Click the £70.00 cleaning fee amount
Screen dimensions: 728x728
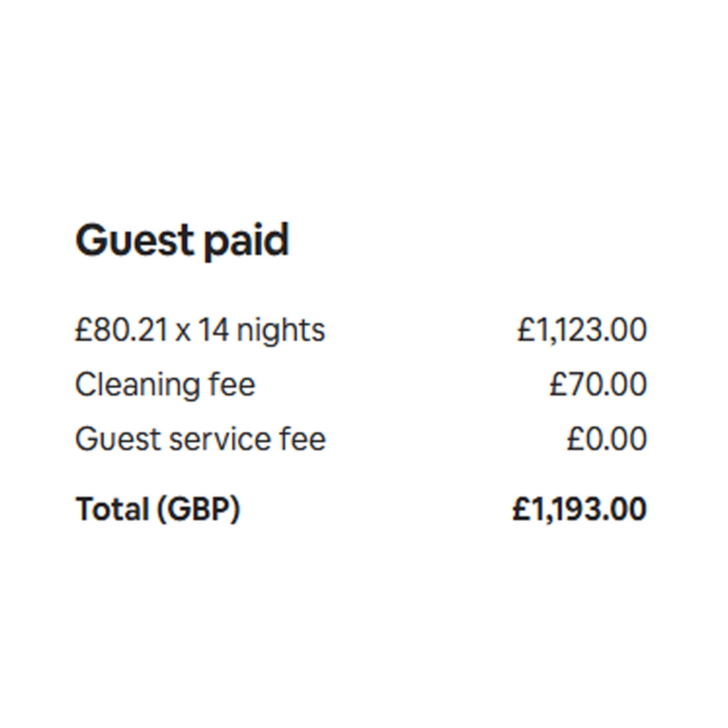(598, 384)
